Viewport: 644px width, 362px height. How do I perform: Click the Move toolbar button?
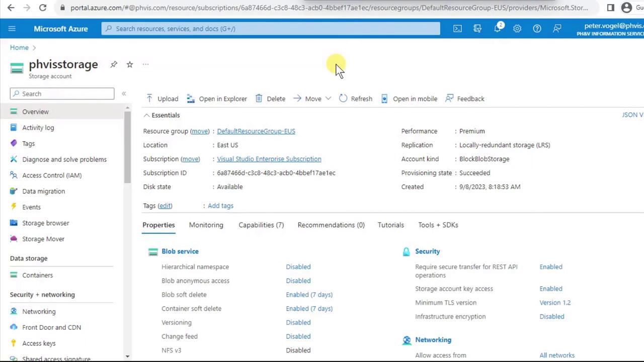coord(307,99)
